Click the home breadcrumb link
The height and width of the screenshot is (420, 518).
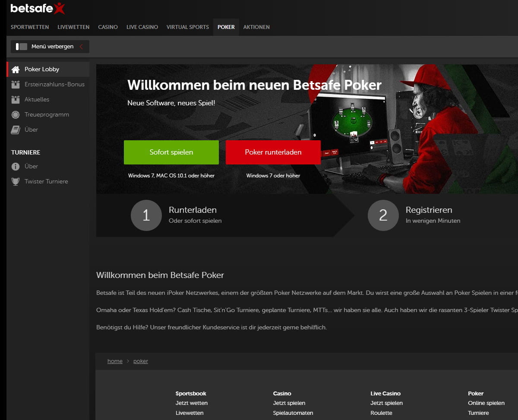[115, 361]
